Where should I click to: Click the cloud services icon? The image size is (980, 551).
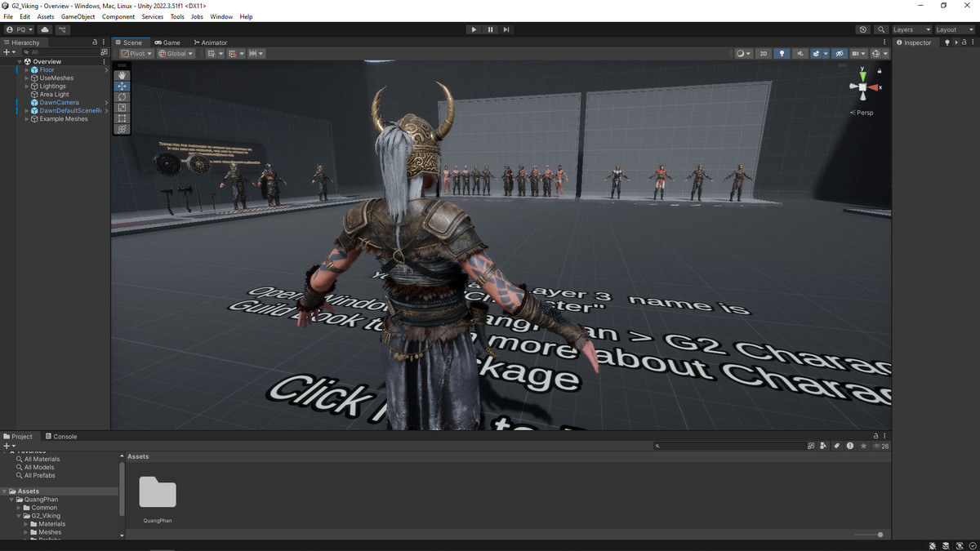pos(45,29)
